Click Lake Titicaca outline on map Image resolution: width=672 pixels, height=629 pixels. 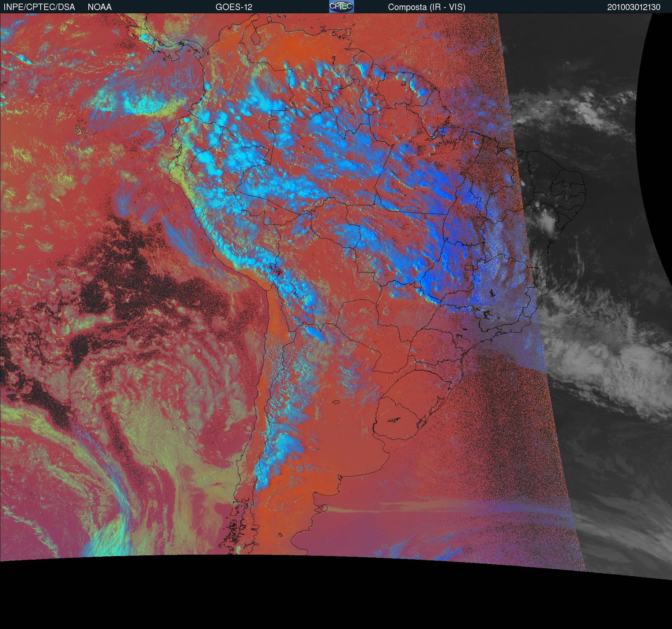[x=275, y=268]
